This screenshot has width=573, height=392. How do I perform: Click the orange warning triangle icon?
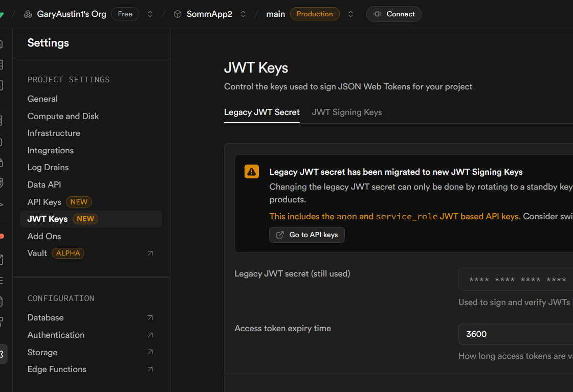tap(252, 172)
